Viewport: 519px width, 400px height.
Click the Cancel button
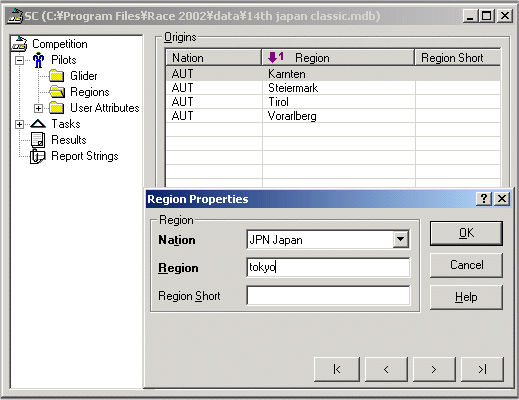pyautogui.click(x=466, y=265)
